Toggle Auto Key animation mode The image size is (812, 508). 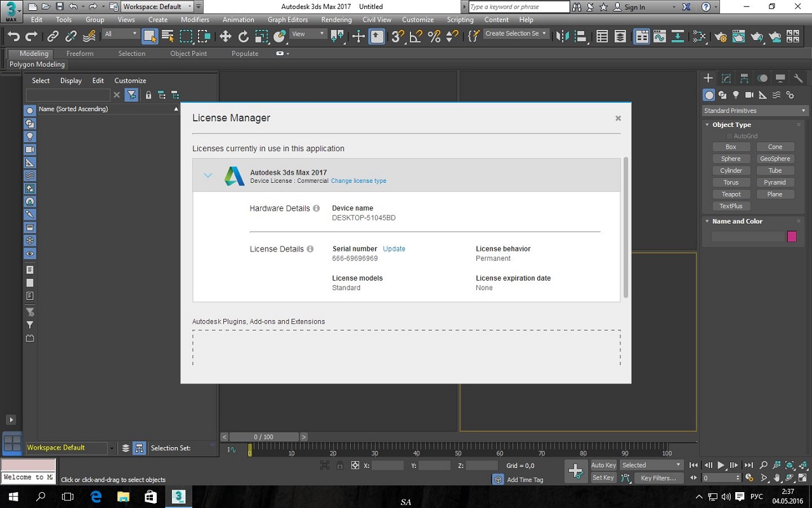point(603,465)
